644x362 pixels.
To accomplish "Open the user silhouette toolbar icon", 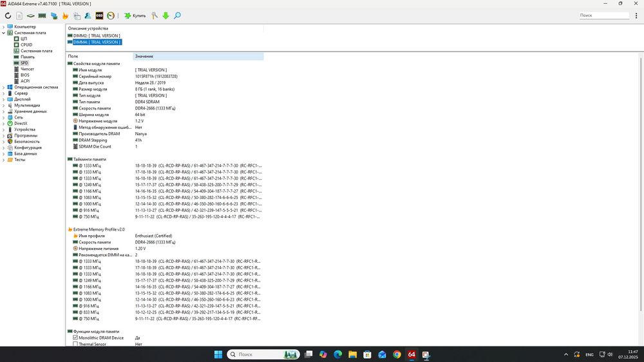I will (88, 15).
